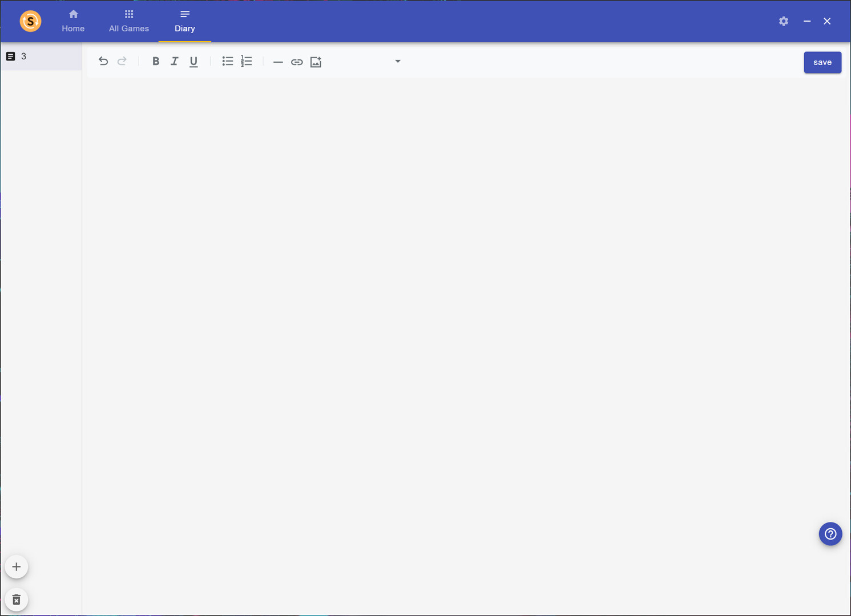This screenshot has height=616, width=851.
Task: Click the orange S app logo
Action: click(x=30, y=21)
